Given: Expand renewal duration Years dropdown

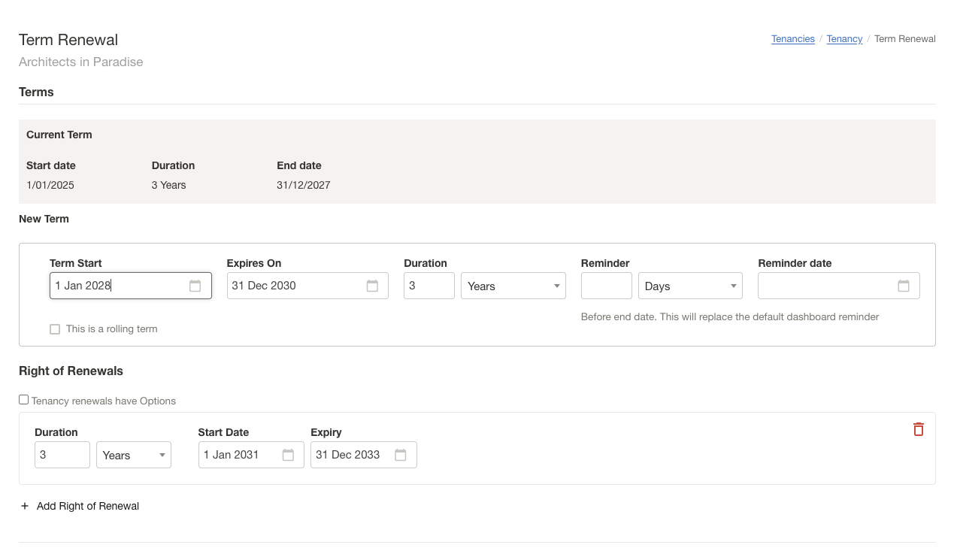Looking at the screenshot, I should tap(134, 455).
